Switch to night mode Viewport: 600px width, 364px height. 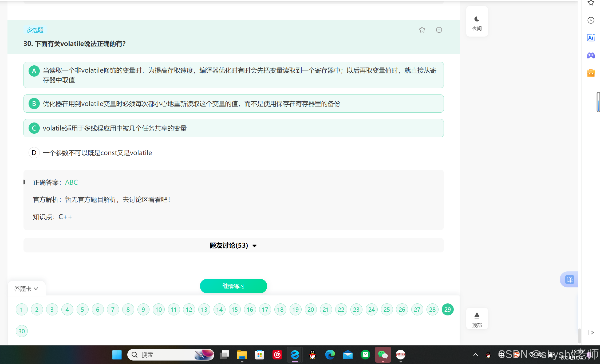[x=477, y=22]
